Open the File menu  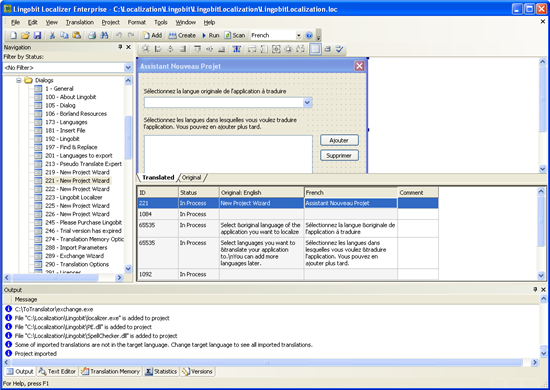[15, 22]
